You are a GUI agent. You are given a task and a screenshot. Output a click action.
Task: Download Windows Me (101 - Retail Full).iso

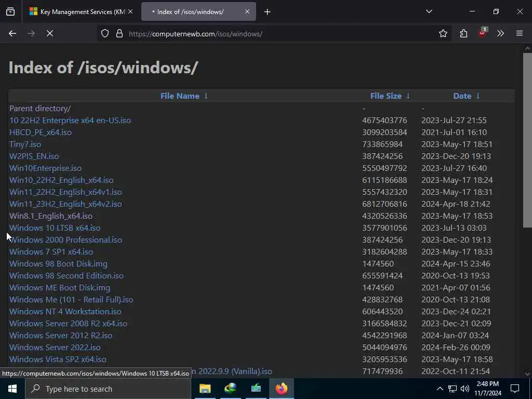(x=71, y=300)
